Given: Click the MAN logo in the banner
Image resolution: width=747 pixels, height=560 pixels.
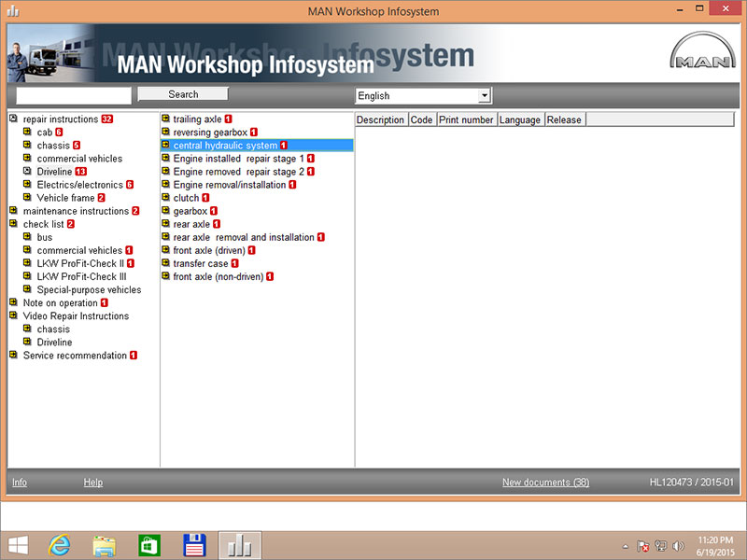Looking at the screenshot, I should [x=703, y=51].
